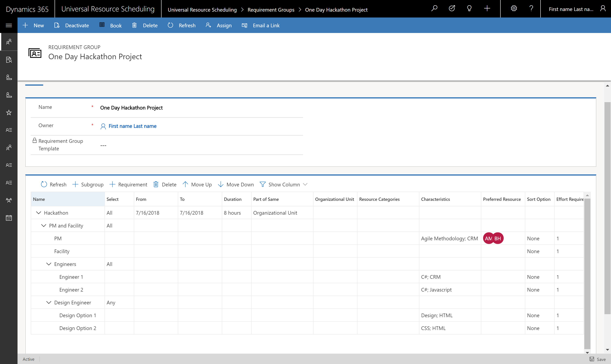Click the New record command
611x364 pixels.
coord(33,25)
